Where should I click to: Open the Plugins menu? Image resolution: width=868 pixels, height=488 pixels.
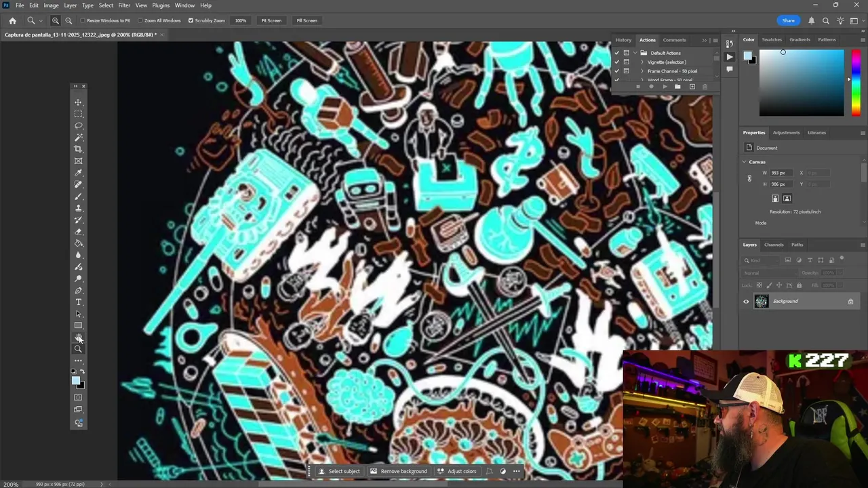161,5
